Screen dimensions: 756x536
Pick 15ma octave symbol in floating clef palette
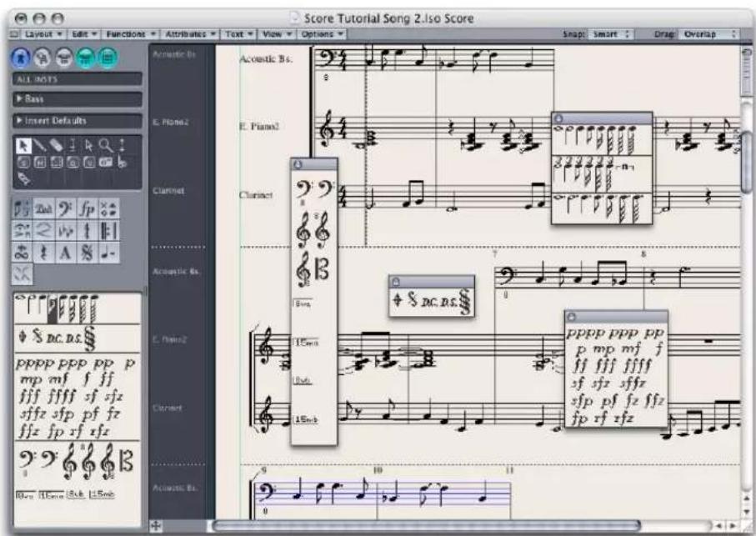pyautogui.click(x=306, y=343)
